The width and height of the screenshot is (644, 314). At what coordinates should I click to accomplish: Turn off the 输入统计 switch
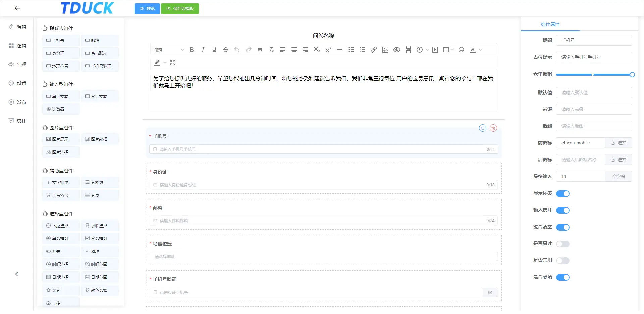click(563, 210)
